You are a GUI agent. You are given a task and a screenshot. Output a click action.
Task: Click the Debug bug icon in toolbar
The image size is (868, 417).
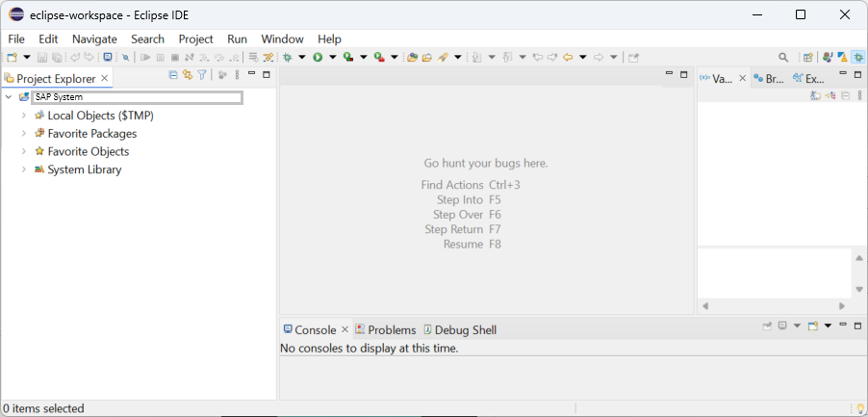tap(287, 58)
